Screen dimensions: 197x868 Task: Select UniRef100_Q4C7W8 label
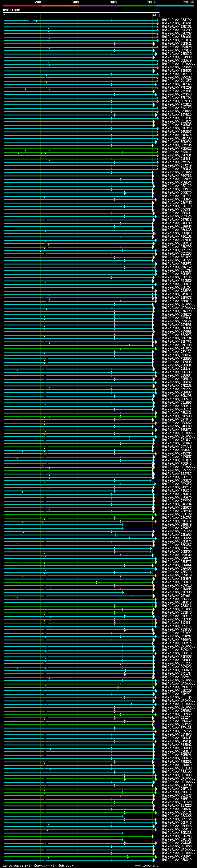pyautogui.click(x=177, y=138)
